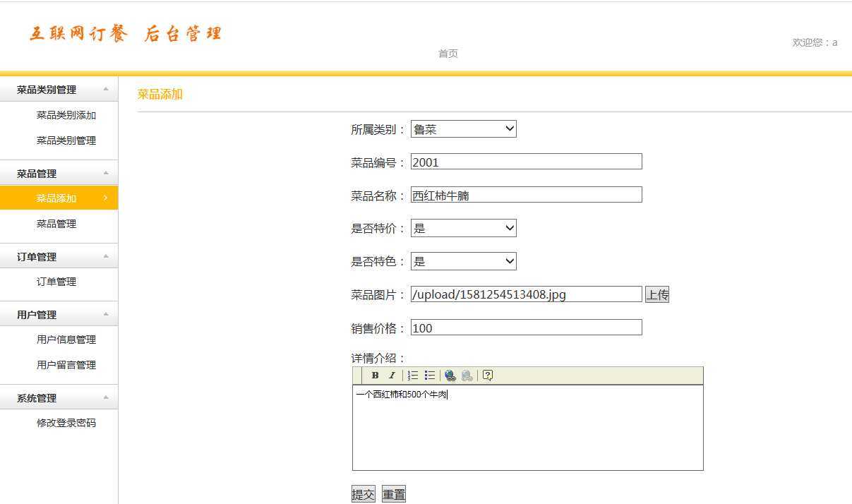Image resolution: width=852 pixels, height=504 pixels.
Task: Click the 菜品编号 field containing 2001
Action: [x=527, y=162]
